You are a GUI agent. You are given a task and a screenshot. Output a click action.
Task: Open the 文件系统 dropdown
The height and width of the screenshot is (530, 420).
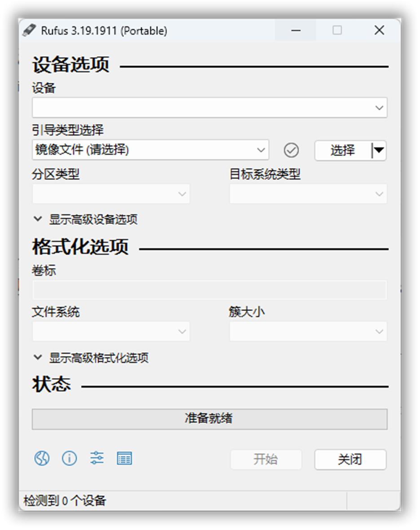(x=111, y=331)
